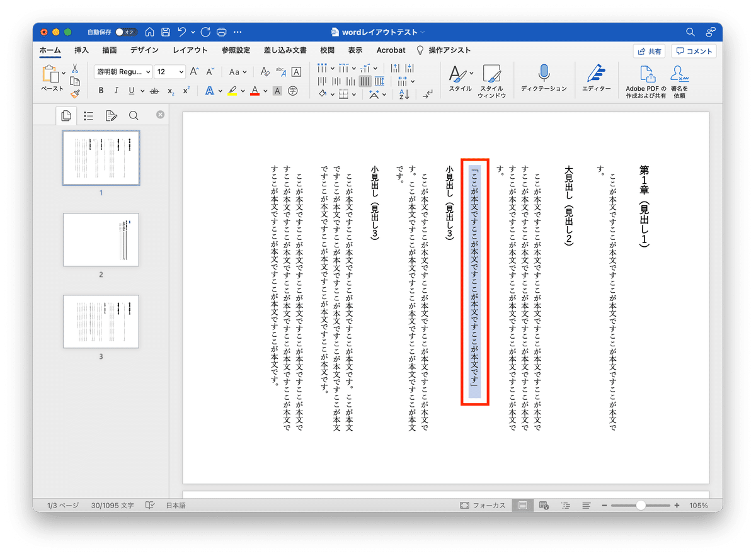Switch to Outline view in status bar
Screen dimensions: 756x556
coord(565,505)
